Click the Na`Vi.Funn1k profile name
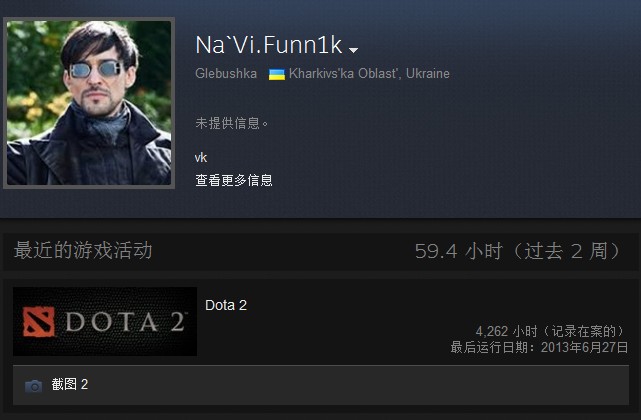The image size is (641, 420). click(269, 45)
